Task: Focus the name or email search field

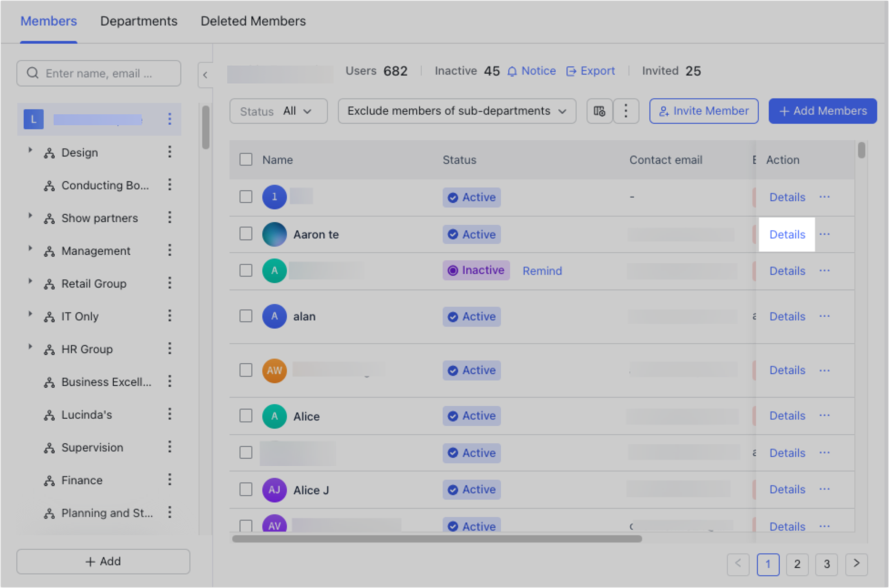Action: [x=99, y=74]
